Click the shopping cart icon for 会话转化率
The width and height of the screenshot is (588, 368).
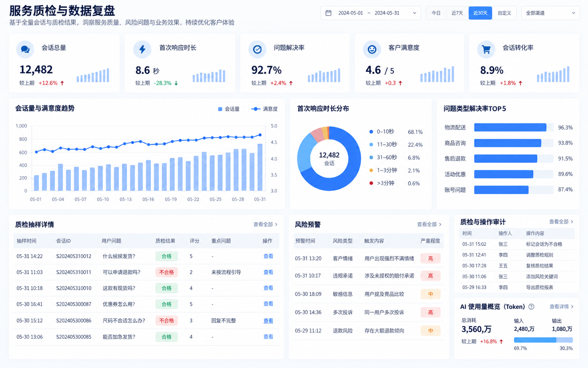point(486,49)
